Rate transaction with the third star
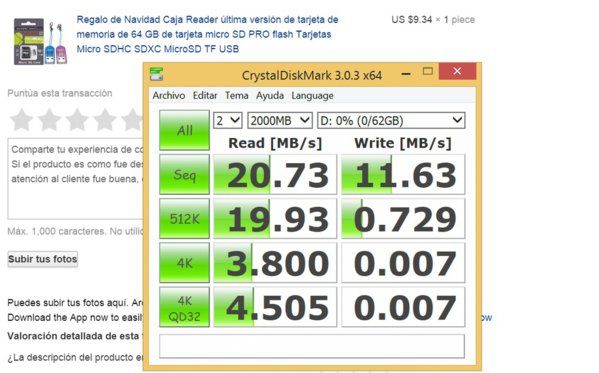 coord(77,120)
